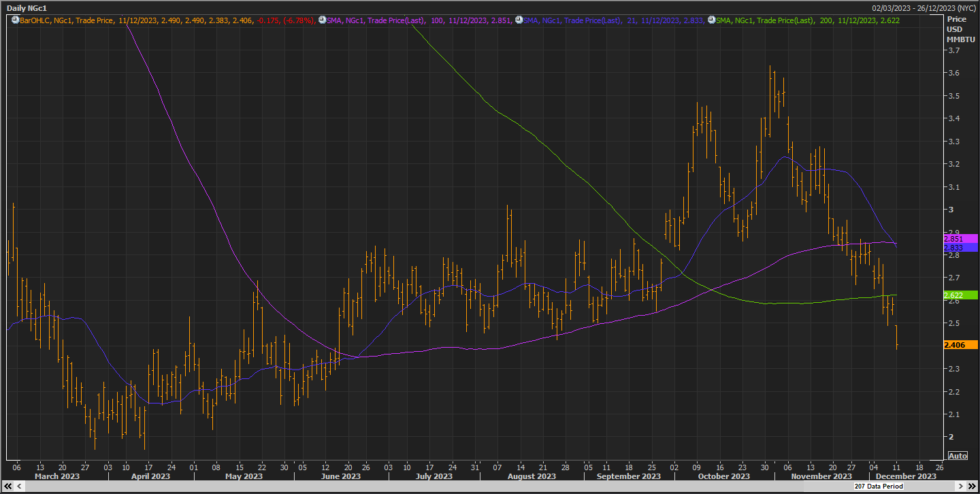Click the 3 price axis label
The image size is (980, 494).
click(949, 210)
